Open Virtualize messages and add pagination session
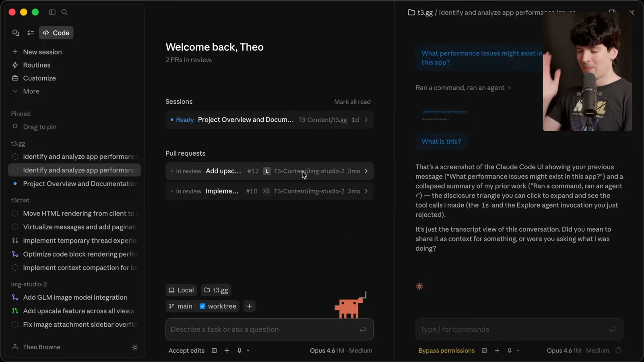Screen dimensions: 644x362 [x=74, y=227]
